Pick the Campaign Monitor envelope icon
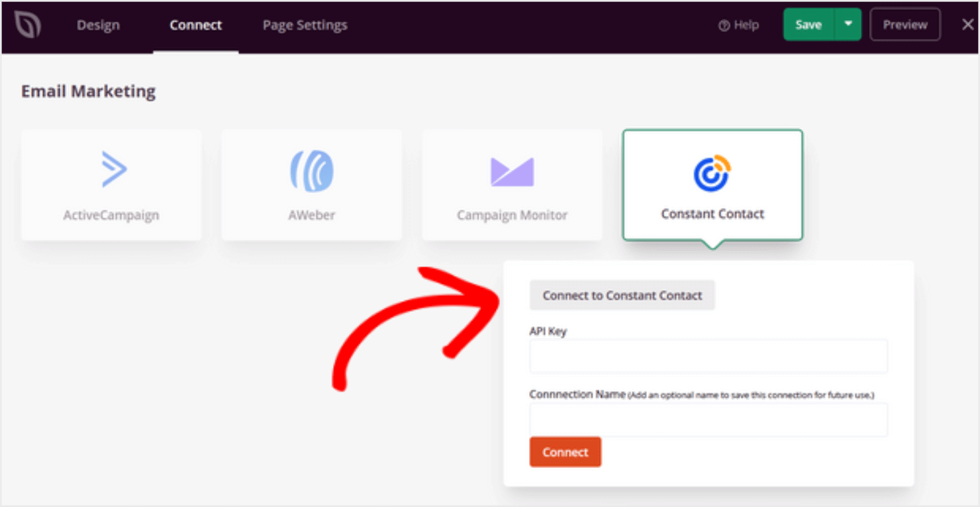Screen dimensions: 980x507 pos(512,171)
